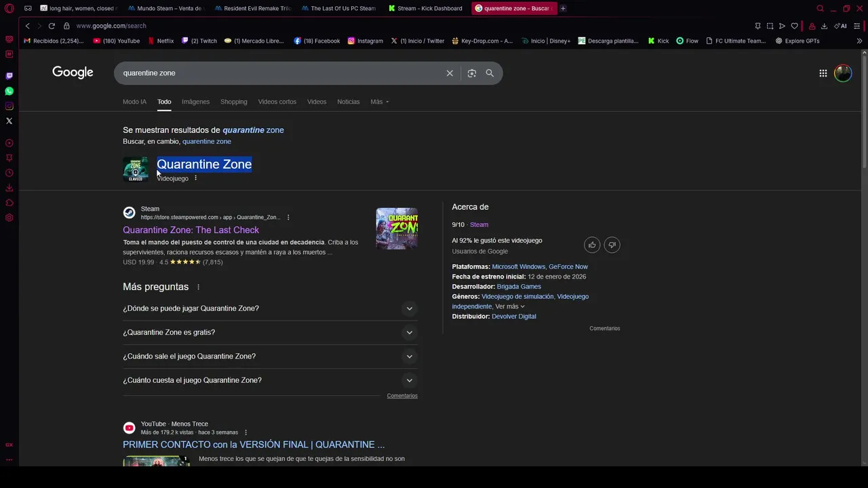Expand 'Ver más' in Géneros
The height and width of the screenshot is (488, 868).
point(510,306)
